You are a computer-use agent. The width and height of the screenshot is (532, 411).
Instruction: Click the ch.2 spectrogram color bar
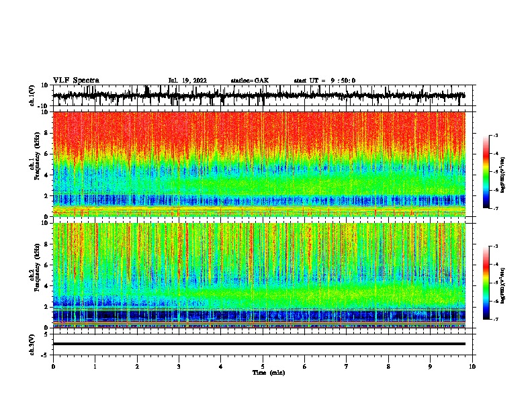click(x=486, y=283)
